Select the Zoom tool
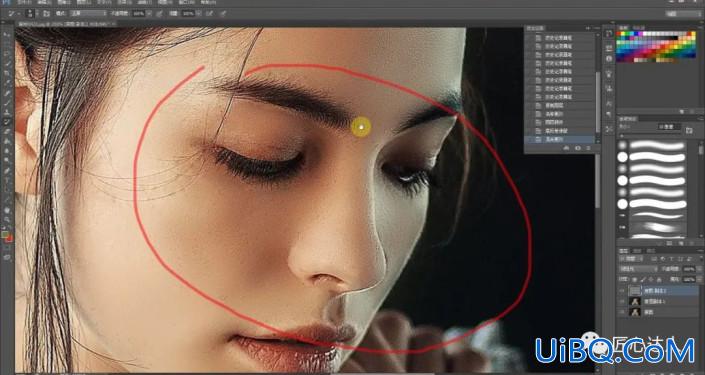705x375 pixels. [x=8, y=219]
